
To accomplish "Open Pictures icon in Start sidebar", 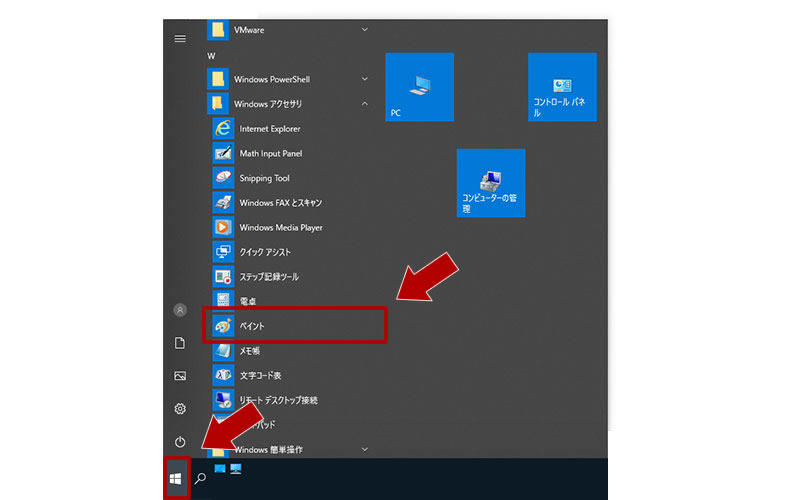I will click(x=180, y=376).
